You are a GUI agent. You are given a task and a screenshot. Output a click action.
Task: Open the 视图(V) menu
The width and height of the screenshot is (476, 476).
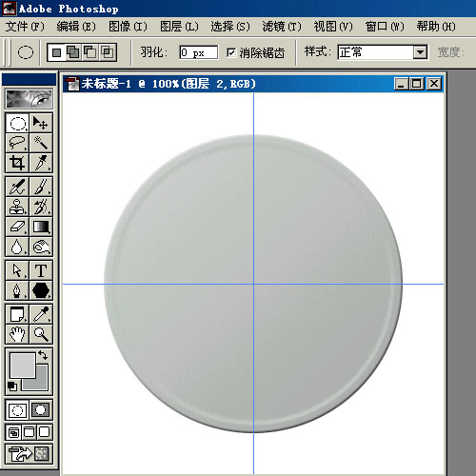click(333, 27)
